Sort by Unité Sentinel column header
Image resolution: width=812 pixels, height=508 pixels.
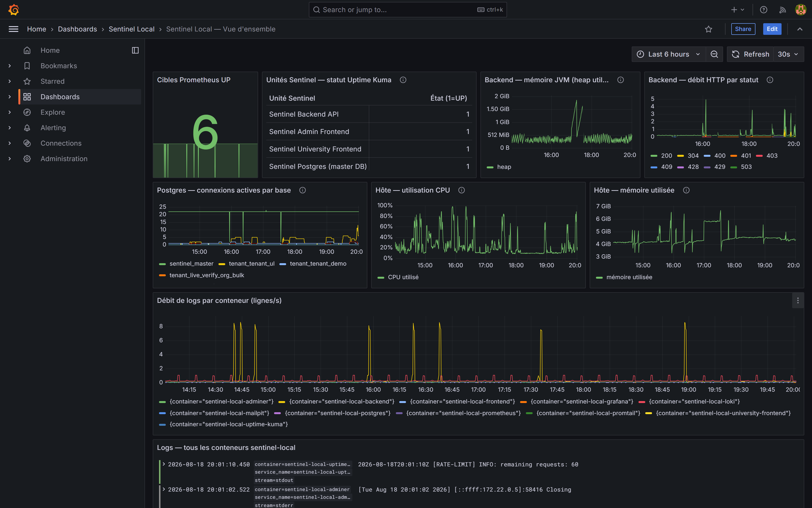[x=292, y=98]
